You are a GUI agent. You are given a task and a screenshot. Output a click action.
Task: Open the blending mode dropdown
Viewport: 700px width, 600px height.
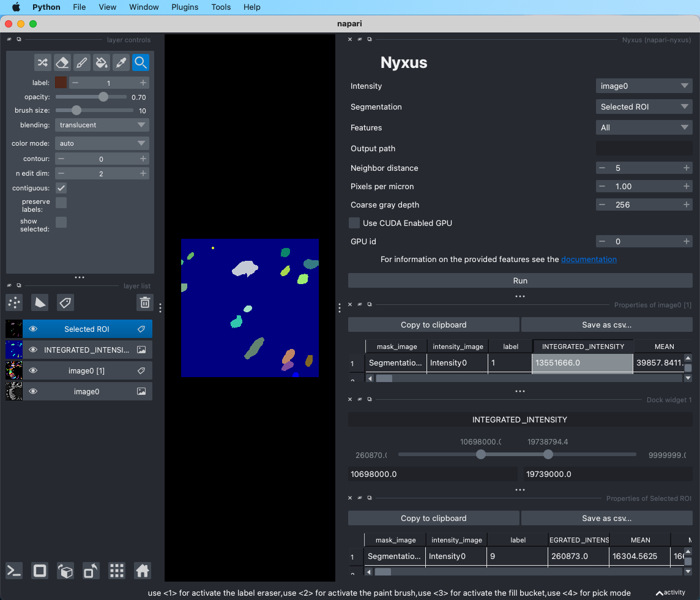(x=102, y=125)
